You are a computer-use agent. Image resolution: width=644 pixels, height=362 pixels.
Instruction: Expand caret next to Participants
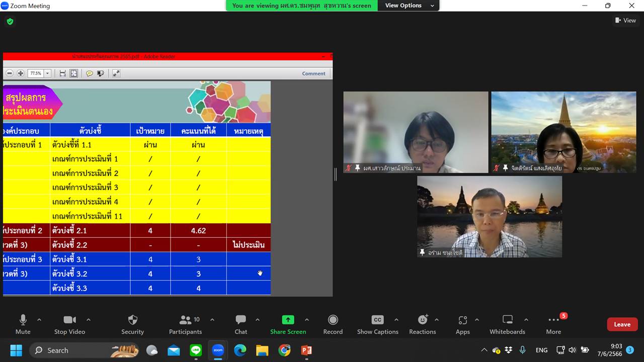212,320
